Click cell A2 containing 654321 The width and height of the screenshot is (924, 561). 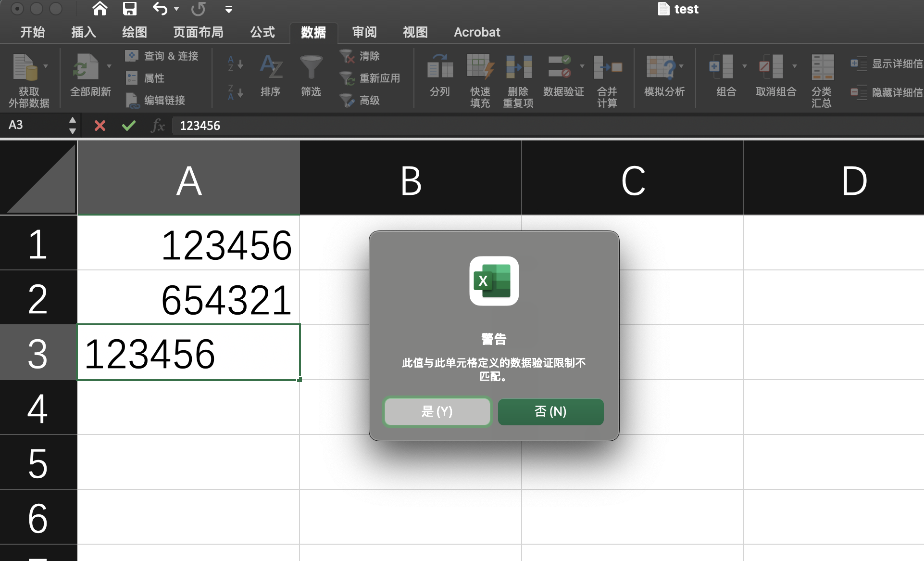[188, 298]
